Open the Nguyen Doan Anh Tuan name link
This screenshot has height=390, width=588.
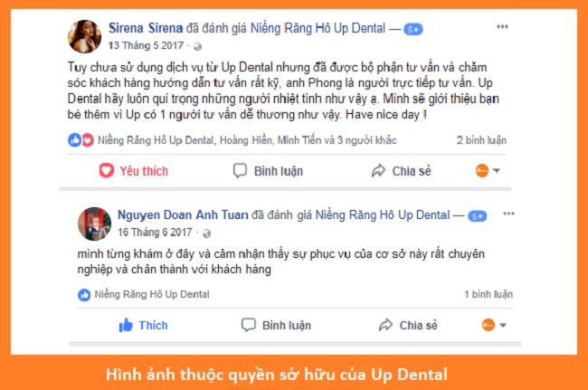[183, 214]
